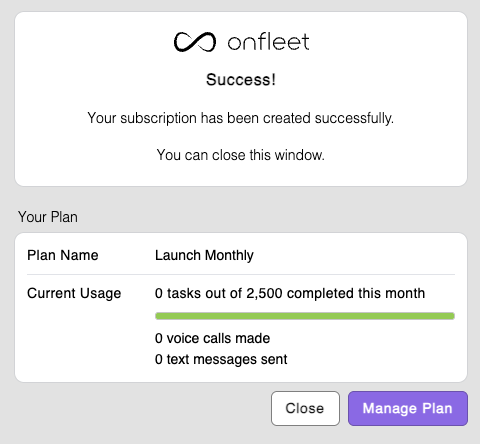Viewport: 480px width, 444px height.
Task: Click the 0 text messages sent line
Action: 221,359
